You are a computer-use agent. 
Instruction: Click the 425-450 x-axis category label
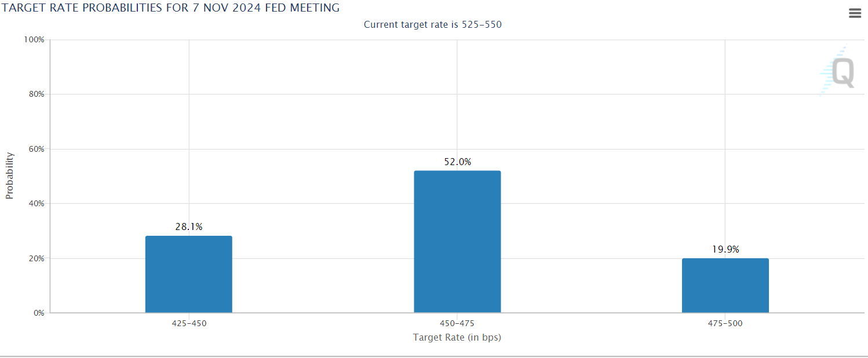189,323
